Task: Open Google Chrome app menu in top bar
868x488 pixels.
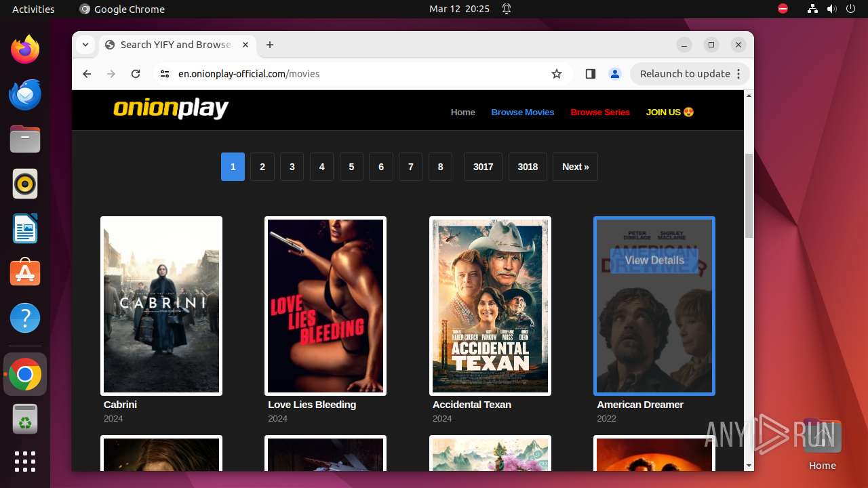Action: (x=122, y=9)
